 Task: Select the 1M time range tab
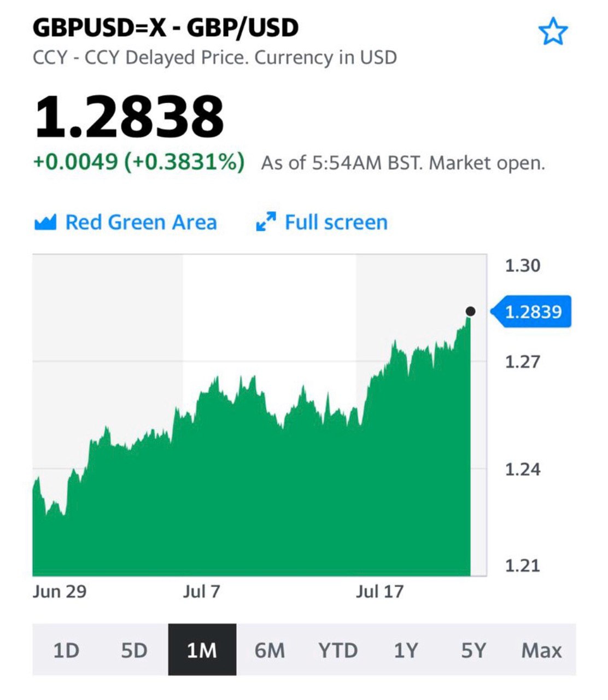[x=202, y=650]
